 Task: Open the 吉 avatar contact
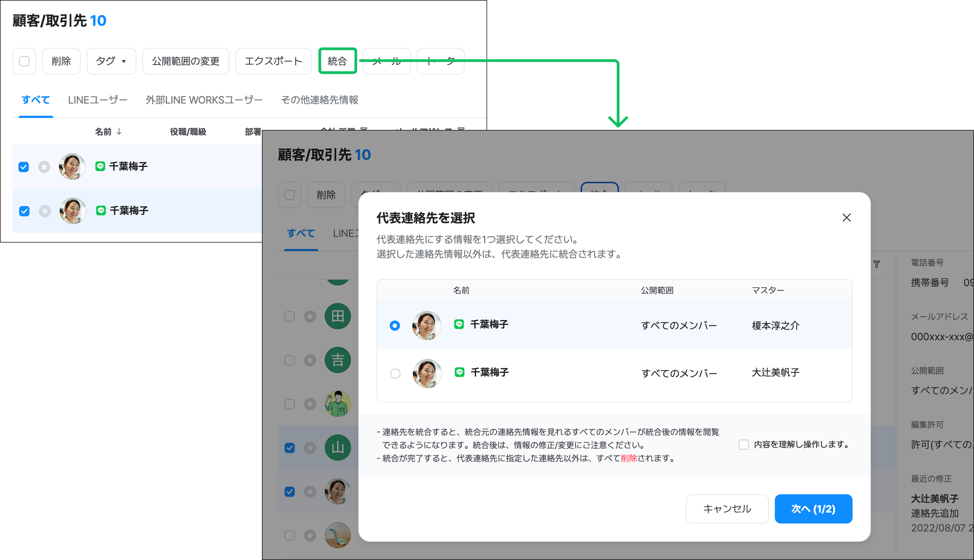(x=338, y=360)
